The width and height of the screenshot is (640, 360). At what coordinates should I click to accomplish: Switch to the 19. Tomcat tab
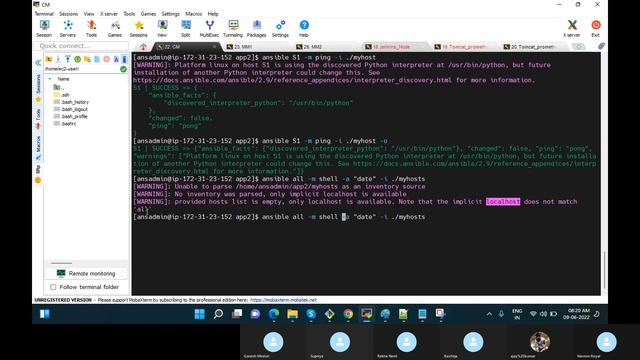tap(464, 47)
